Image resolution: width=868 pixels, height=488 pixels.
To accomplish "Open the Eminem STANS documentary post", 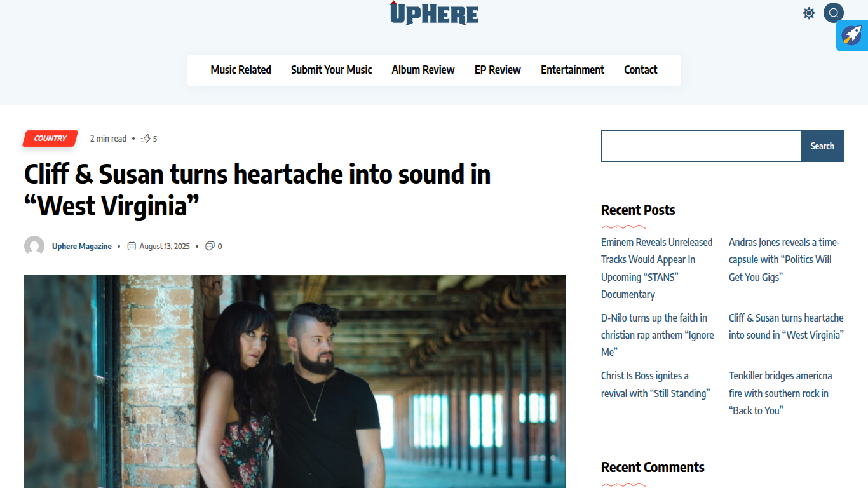I will pyautogui.click(x=657, y=268).
